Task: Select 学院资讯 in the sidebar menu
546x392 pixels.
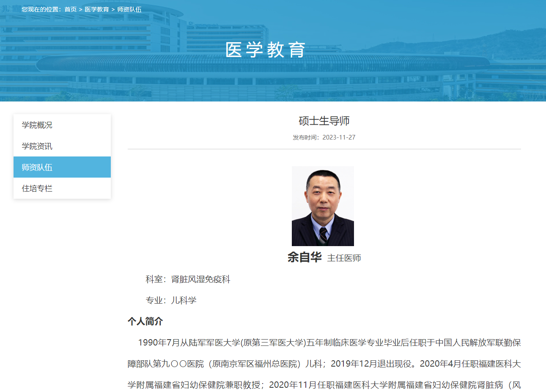Action: click(62, 146)
